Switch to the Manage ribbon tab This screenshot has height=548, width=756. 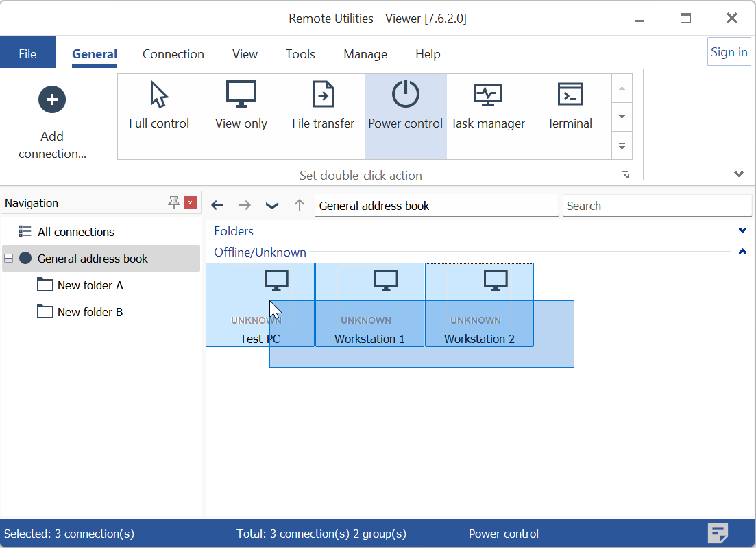[365, 54]
